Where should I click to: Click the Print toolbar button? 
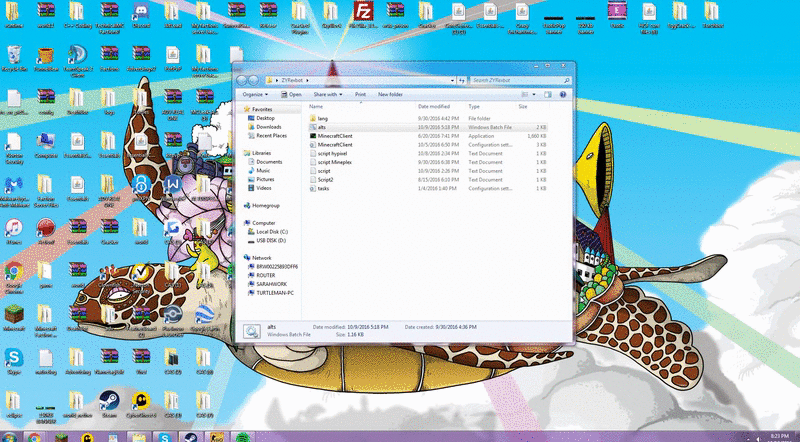360,94
